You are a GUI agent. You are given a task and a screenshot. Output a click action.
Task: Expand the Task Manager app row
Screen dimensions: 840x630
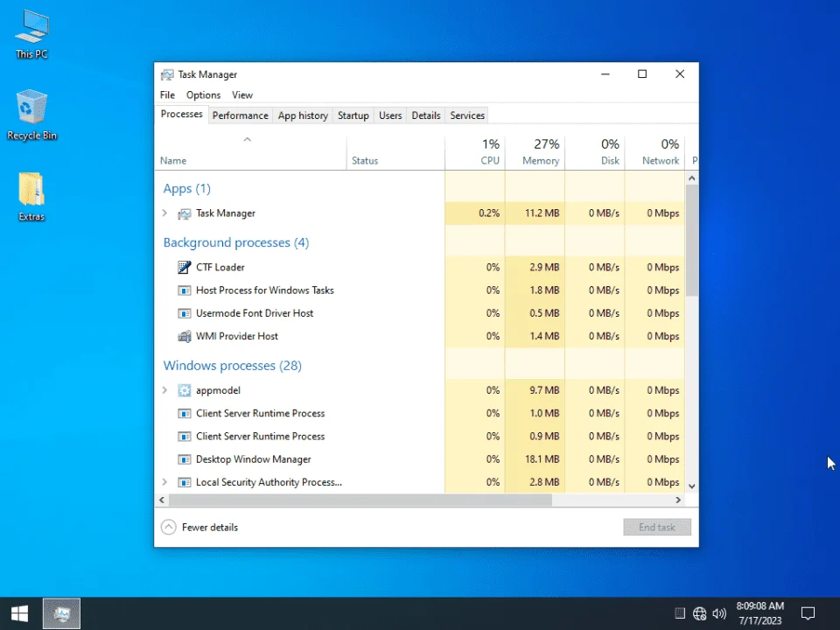point(165,213)
